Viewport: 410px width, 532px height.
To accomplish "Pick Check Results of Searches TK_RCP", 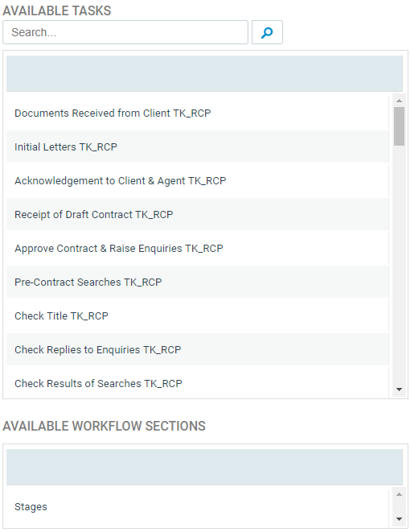I will click(198, 383).
